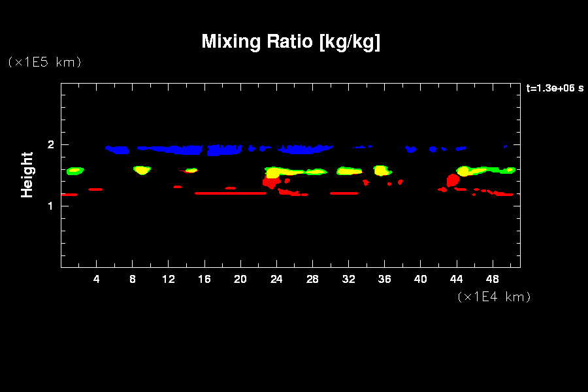Click the x-axis tick label '40'
Screen dimensions: 588x392
[x=420, y=279]
